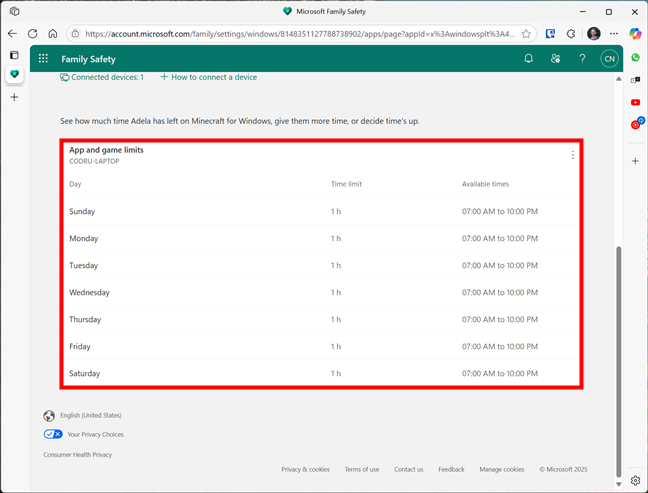
Task: Open How to connect a device
Action: tap(209, 77)
